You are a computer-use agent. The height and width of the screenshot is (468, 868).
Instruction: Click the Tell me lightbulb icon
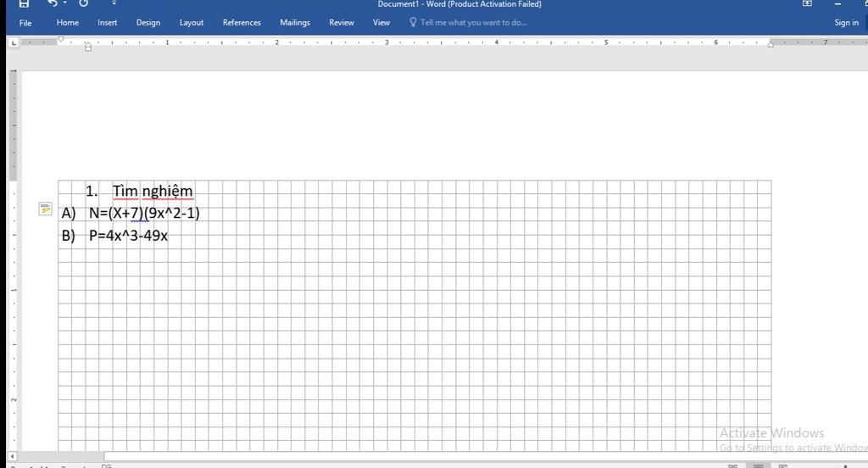click(413, 22)
